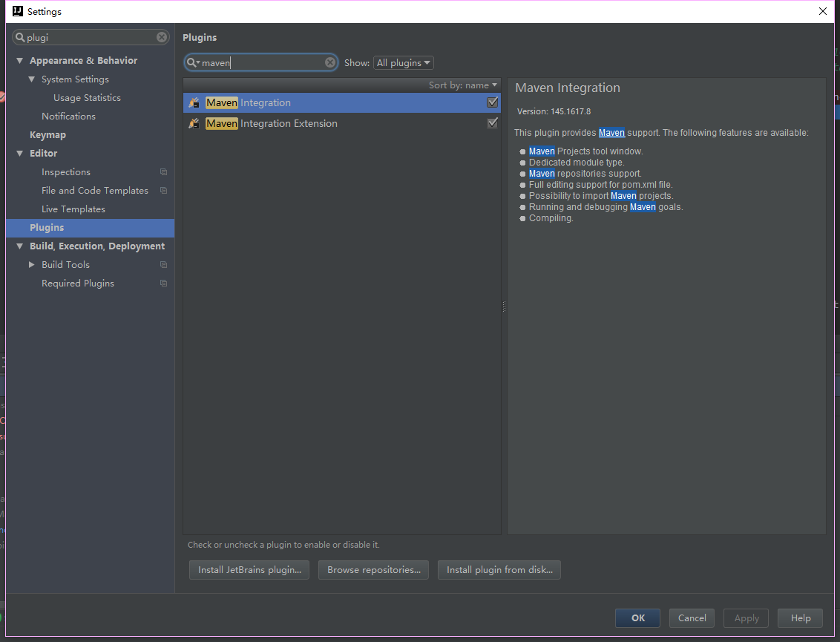Click the project-level icon beside Required Plugins
Screen dimensions: 840x642
(x=163, y=284)
